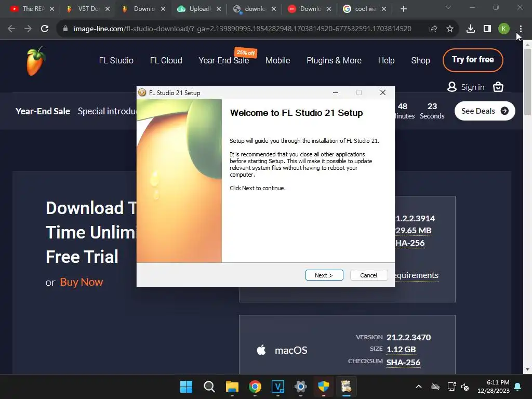Click the muted volume tray icon
The width and height of the screenshot is (532, 399).
[465, 387]
